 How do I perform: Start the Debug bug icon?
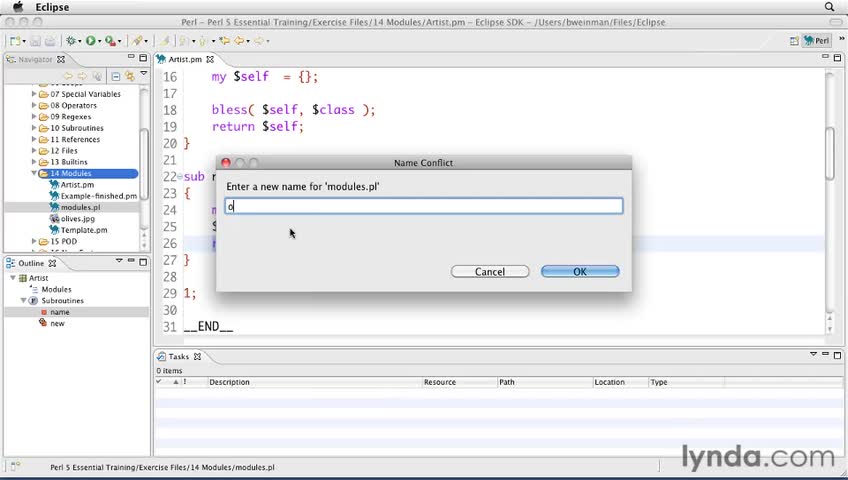point(71,41)
